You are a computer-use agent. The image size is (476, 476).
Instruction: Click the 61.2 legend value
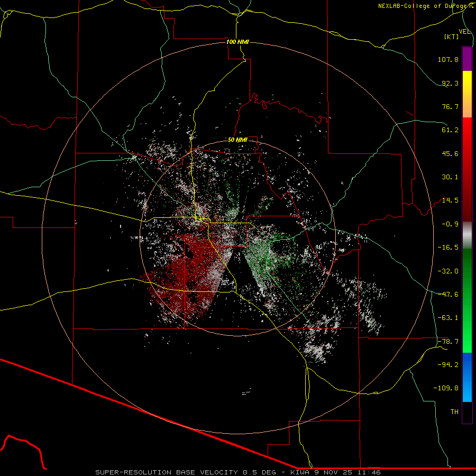point(450,130)
